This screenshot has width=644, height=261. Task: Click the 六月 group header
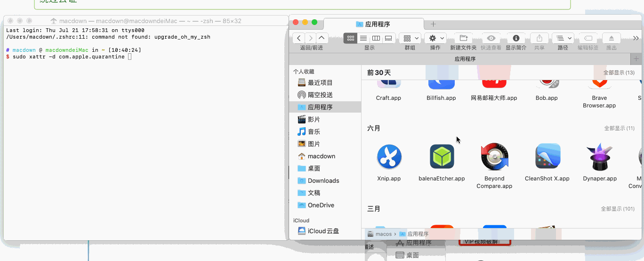point(374,128)
